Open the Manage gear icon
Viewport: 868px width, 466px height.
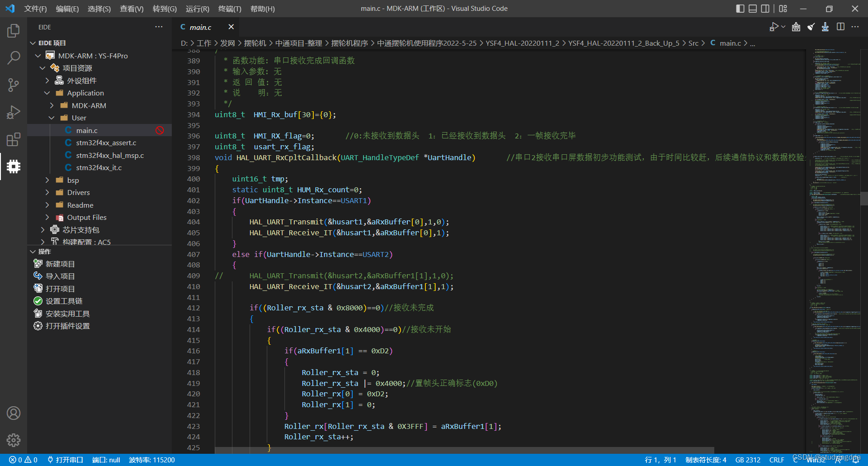14,440
